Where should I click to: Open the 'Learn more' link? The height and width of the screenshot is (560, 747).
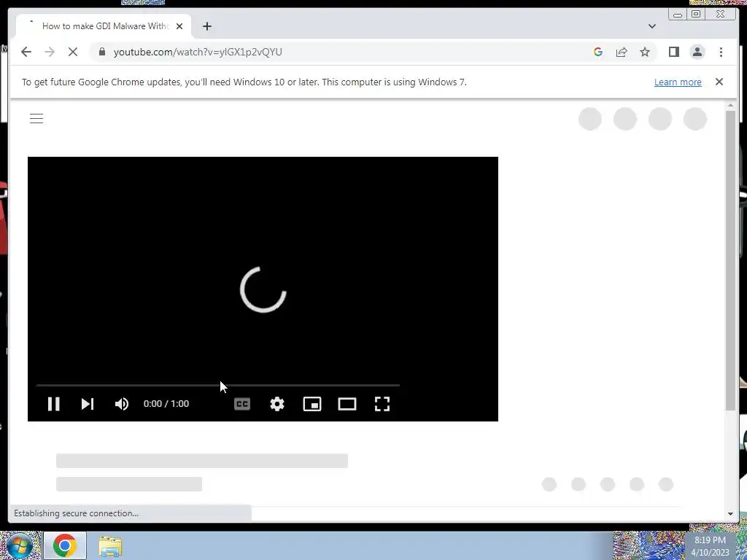(x=678, y=82)
